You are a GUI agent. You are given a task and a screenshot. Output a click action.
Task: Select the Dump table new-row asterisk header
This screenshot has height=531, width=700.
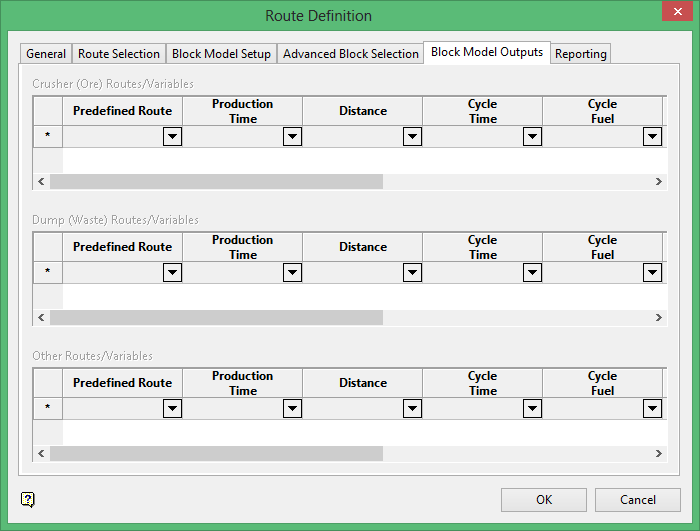[x=48, y=272]
